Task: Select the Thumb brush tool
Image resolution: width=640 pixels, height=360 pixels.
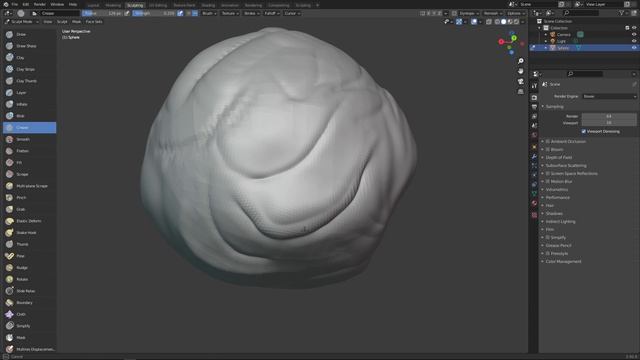Action: [x=29, y=244]
